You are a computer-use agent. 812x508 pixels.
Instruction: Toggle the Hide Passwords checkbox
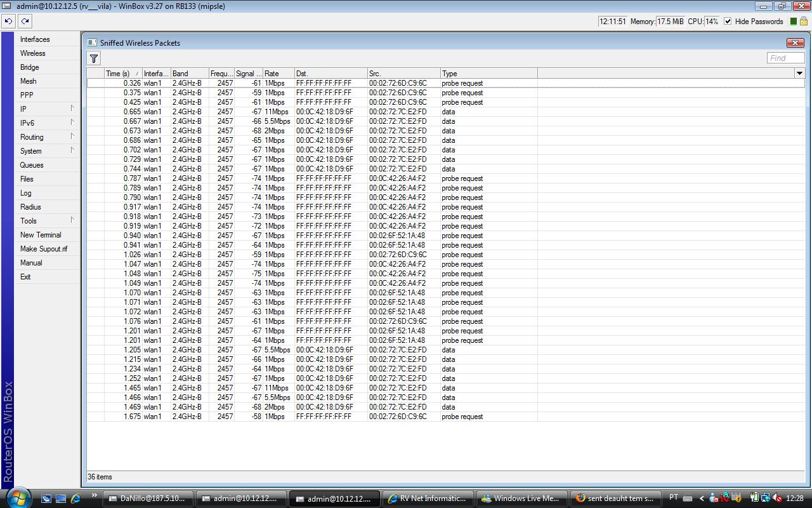click(x=728, y=21)
